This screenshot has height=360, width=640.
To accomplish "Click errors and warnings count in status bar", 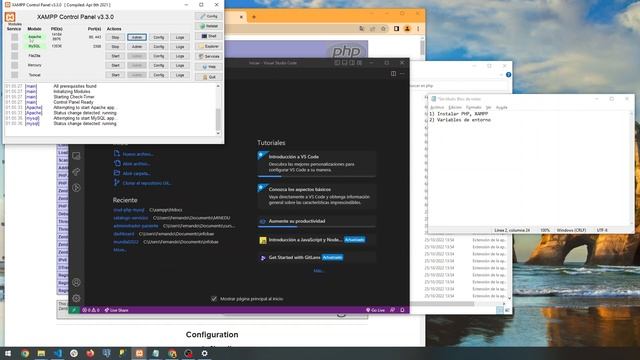I will (x=91, y=310).
